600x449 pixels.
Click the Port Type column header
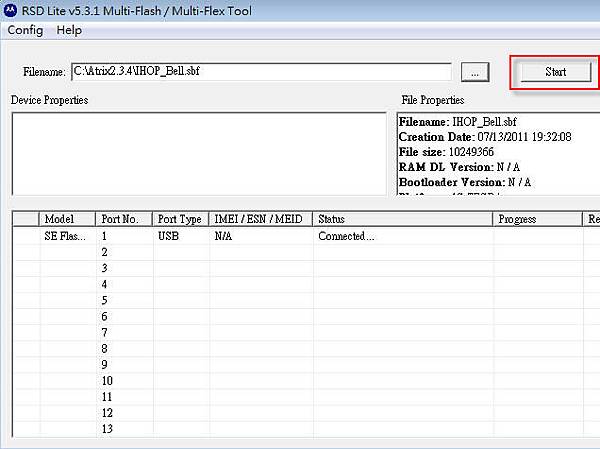tap(180, 219)
